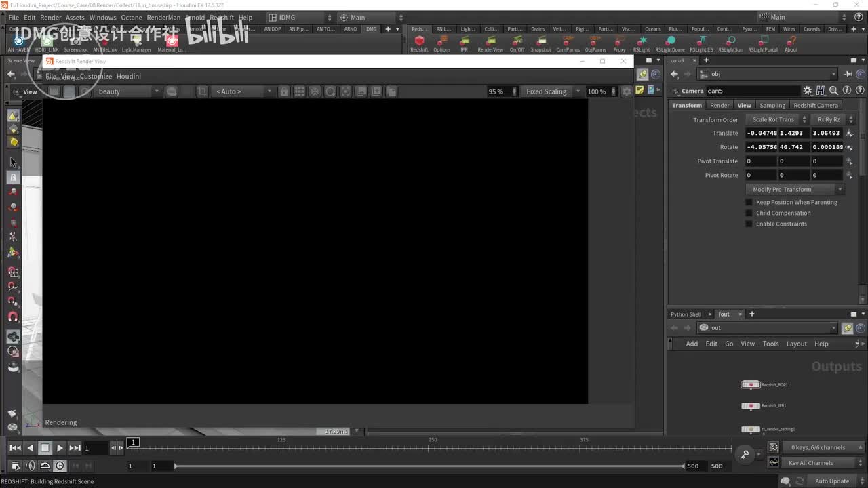This screenshot has width=868, height=488.
Task: Open the parameter panel gear menu
Action: point(807,91)
